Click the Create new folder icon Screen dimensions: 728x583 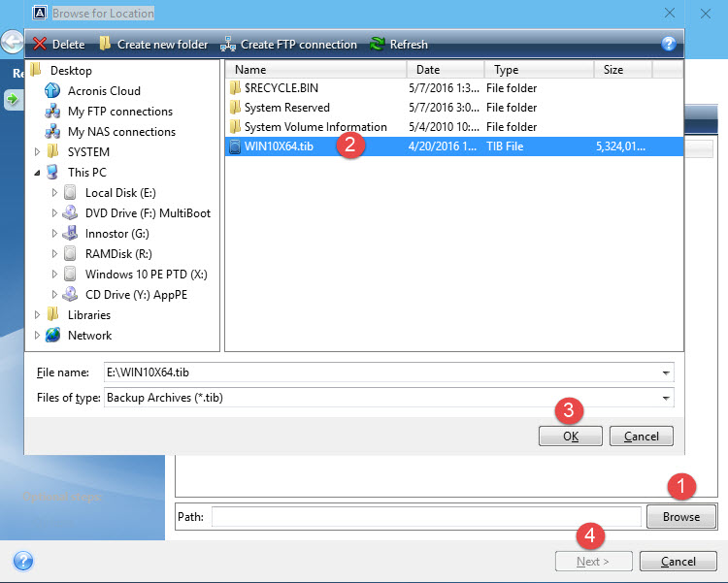105,44
